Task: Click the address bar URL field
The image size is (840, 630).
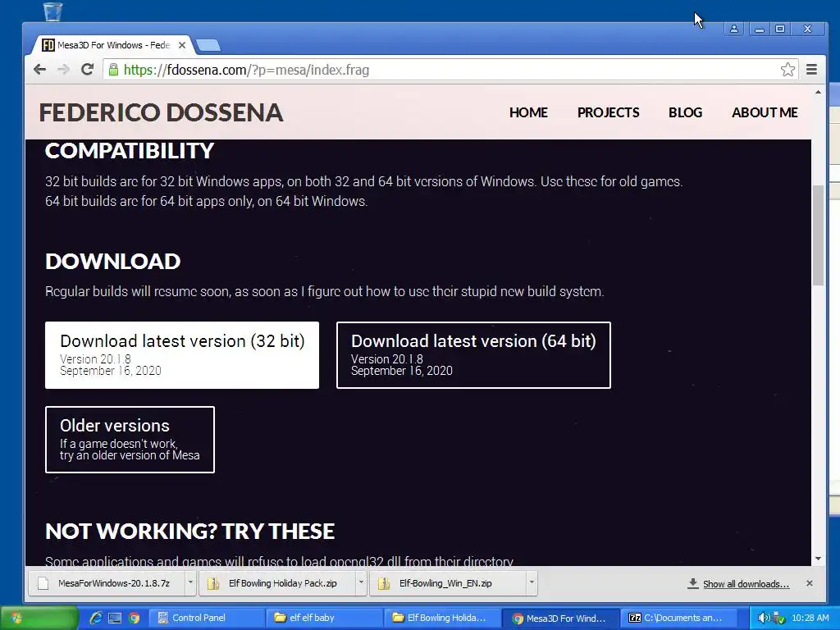Action: click(x=450, y=70)
